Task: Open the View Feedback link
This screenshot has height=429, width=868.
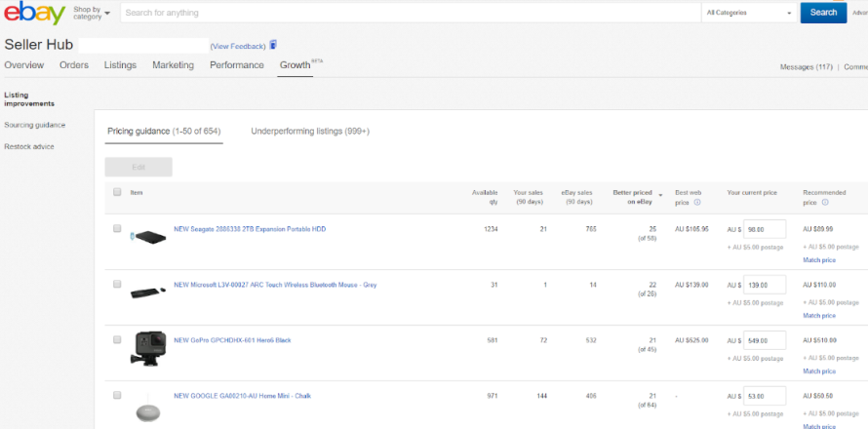Action: [x=238, y=46]
